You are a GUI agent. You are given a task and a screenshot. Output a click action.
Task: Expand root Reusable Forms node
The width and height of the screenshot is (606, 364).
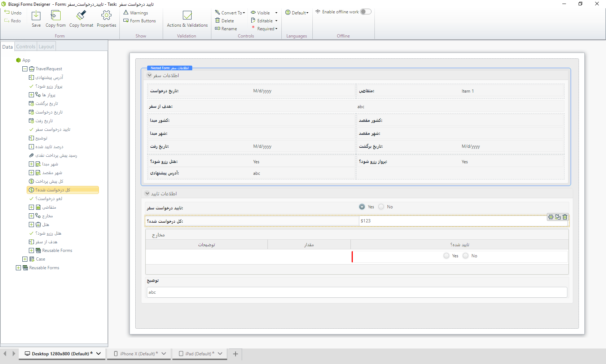(18, 268)
